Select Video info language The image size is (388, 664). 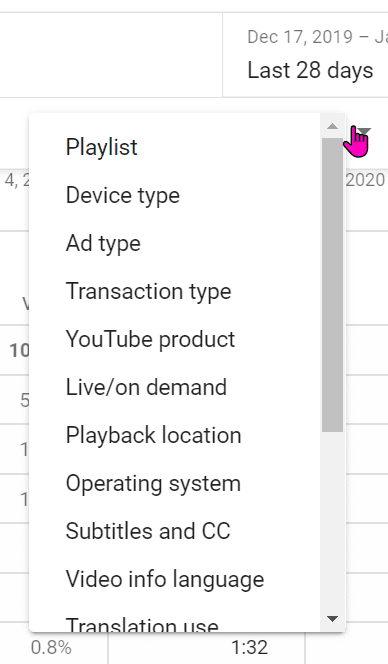click(x=175, y=579)
